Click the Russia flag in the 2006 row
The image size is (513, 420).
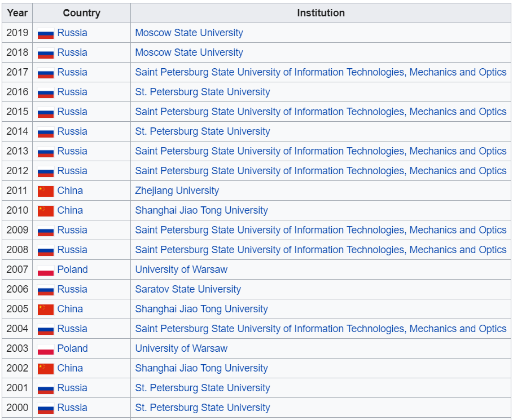point(46,290)
